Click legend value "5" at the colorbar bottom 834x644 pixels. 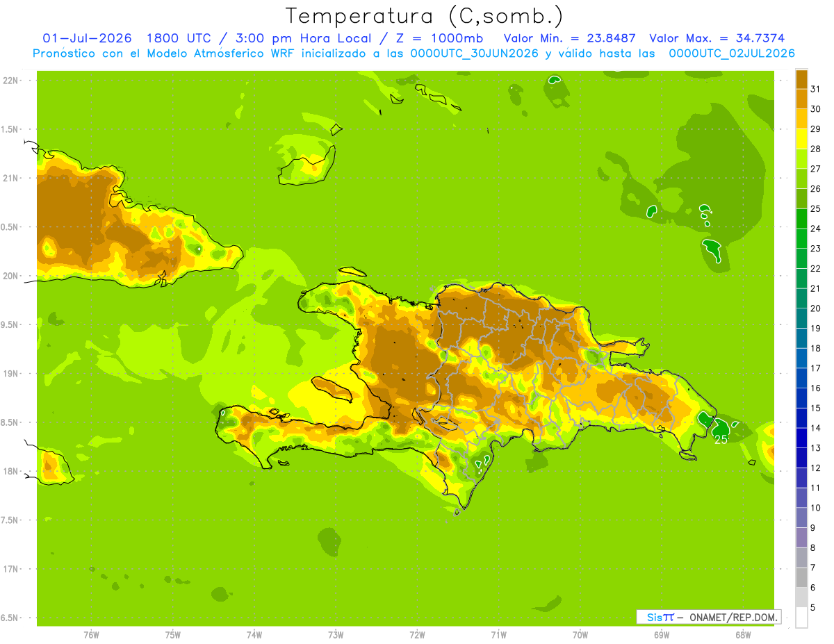(813, 608)
